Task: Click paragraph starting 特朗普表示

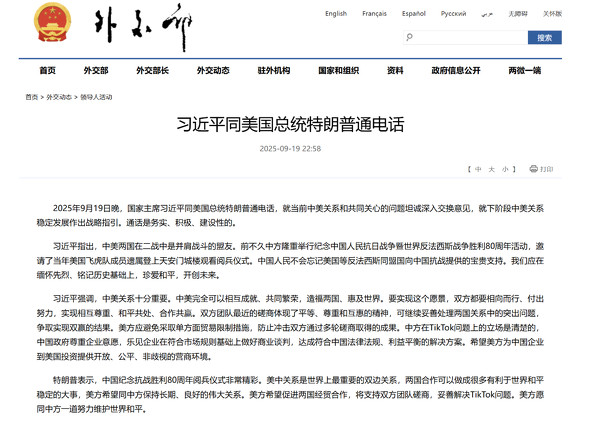Action: click(x=290, y=394)
